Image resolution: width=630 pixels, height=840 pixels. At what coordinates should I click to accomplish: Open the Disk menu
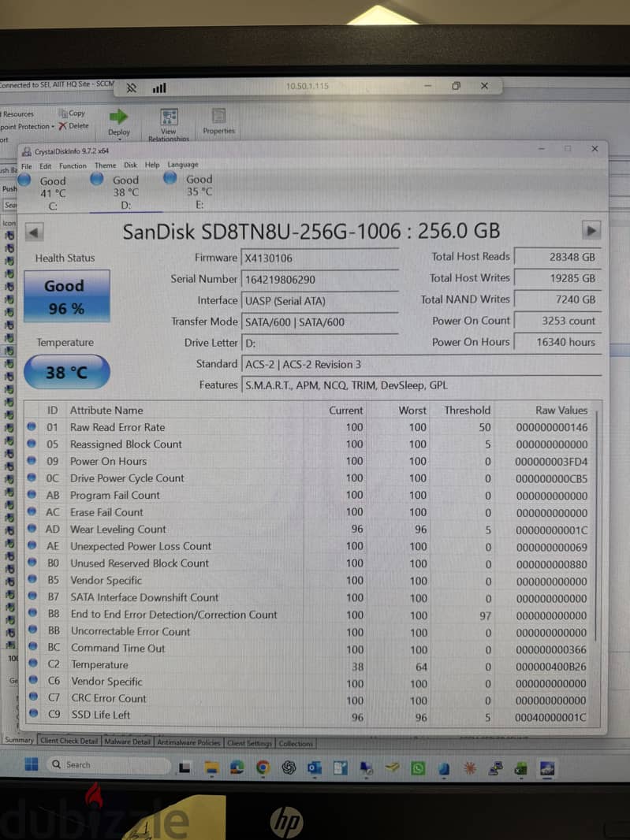pyautogui.click(x=130, y=165)
